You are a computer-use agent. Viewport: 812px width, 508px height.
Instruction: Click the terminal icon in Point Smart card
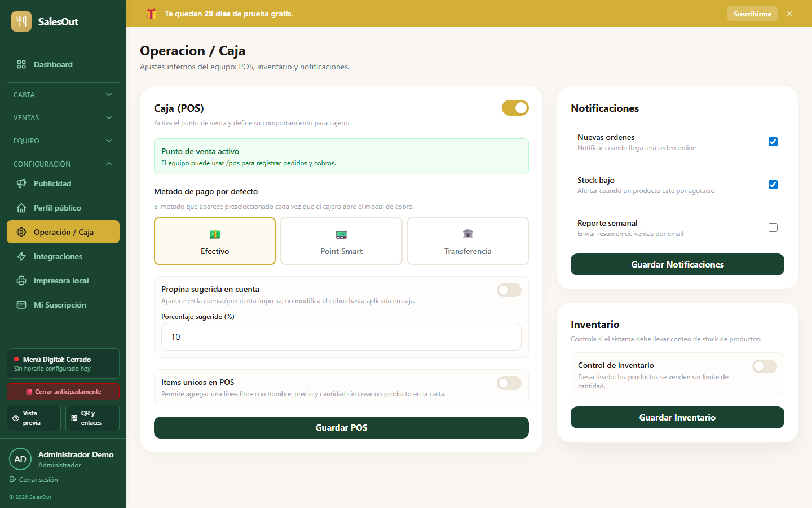[x=341, y=234]
